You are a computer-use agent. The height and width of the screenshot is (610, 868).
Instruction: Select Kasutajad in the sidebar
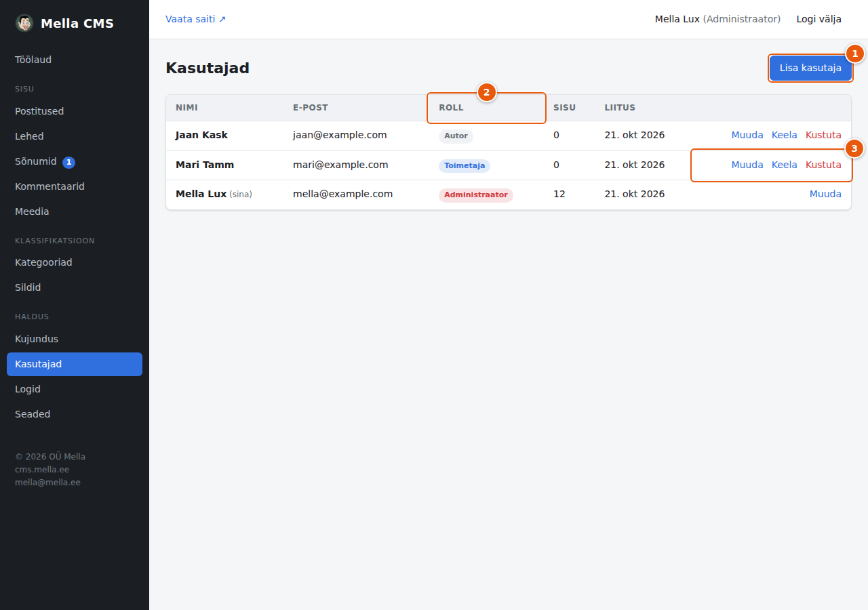(75, 364)
